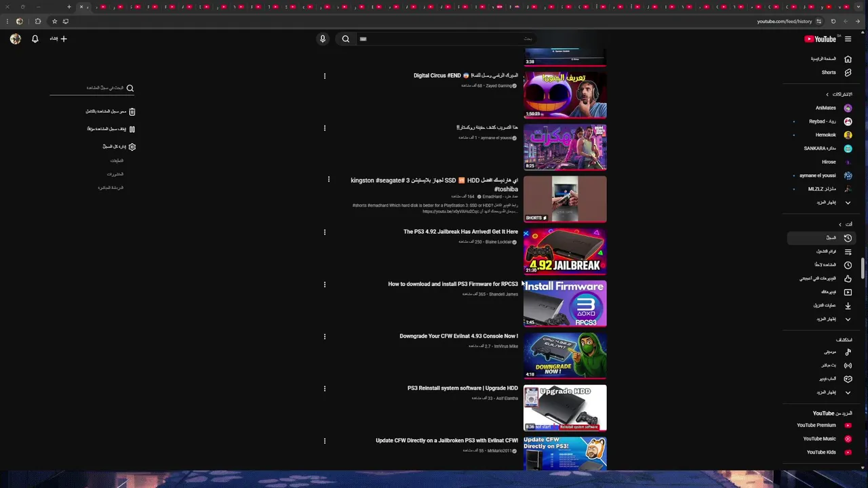Image resolution: width=868 pixels, height=488 pixels.
Task: Expand show more under the You section
Action: (x=848, y=319)
